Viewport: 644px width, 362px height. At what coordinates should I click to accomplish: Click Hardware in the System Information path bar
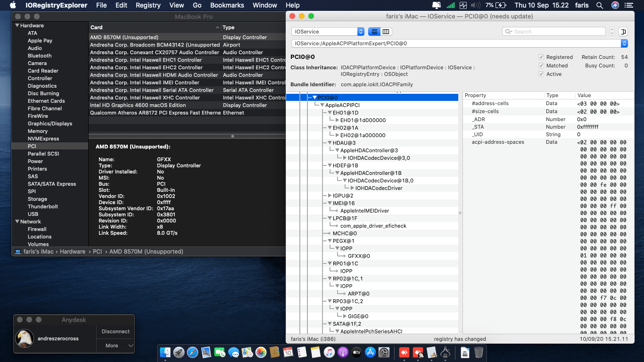point(73,252)
